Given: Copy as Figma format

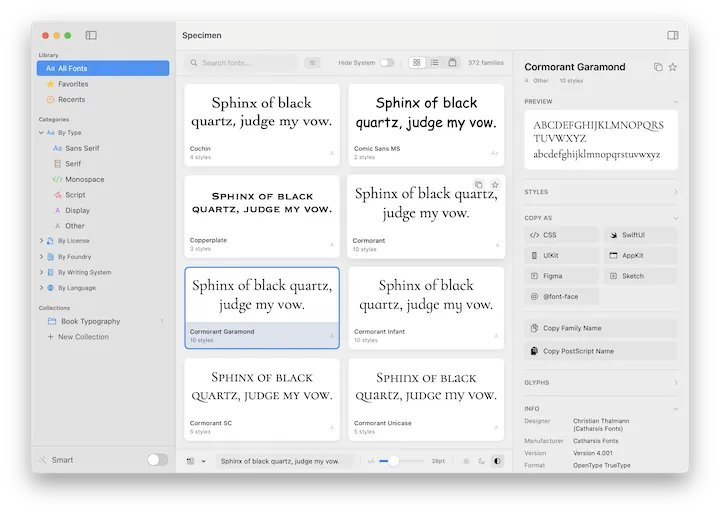Looking at the screenshot, I should pyautogui.click(x=561, y=276).
